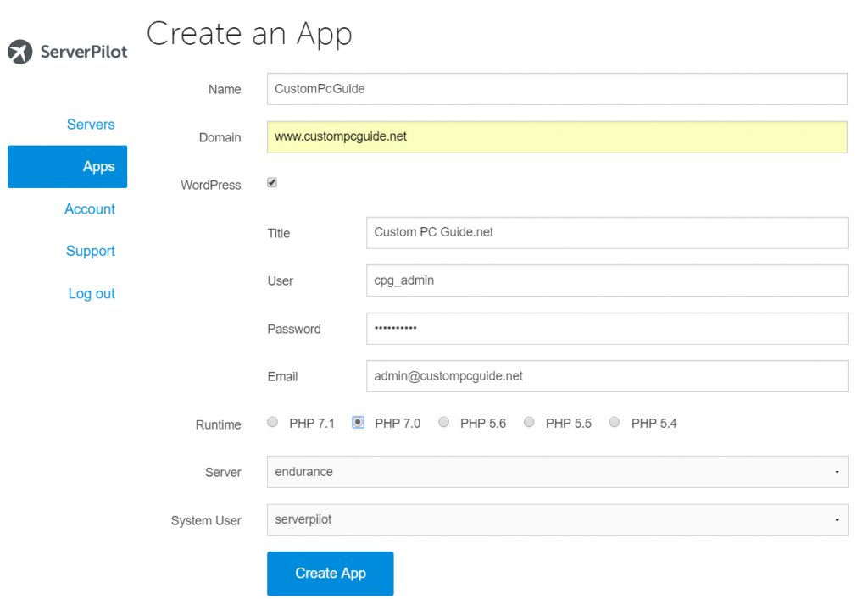
Task: Click the Create an App heading
Action: (249, 34)
